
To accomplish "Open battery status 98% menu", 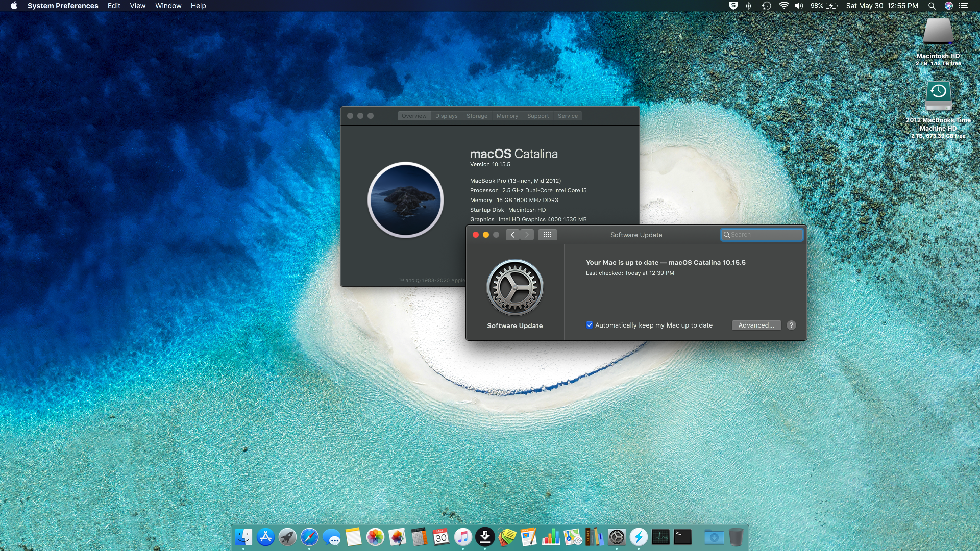I will [824, 6].
